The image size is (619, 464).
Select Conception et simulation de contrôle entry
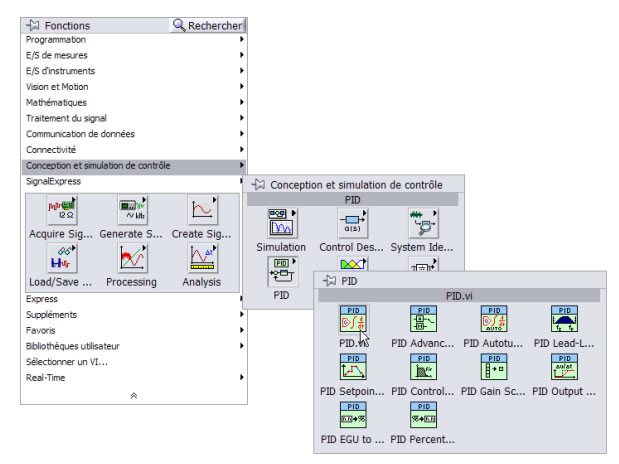click(134, 165)
